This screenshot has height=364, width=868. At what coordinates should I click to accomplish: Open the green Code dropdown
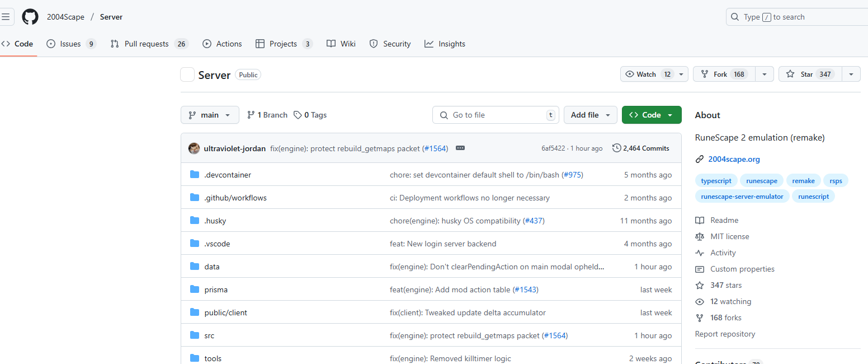tap(652, 115)
